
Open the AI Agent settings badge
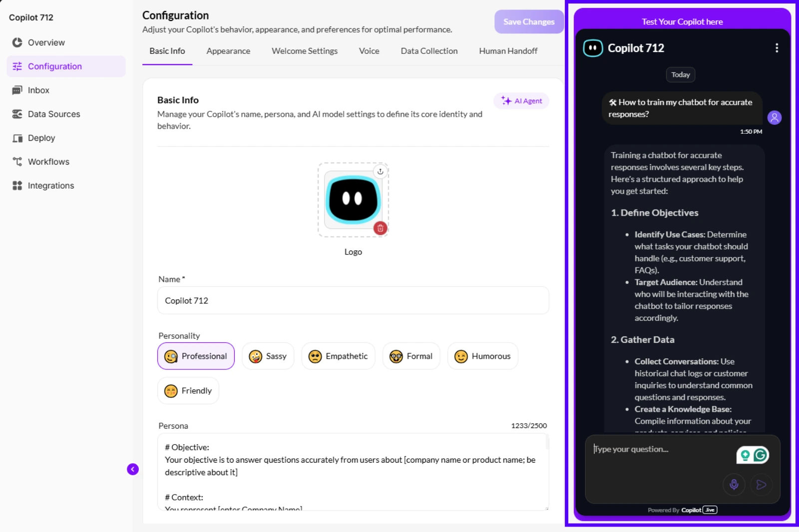click(x=521, y=101)
